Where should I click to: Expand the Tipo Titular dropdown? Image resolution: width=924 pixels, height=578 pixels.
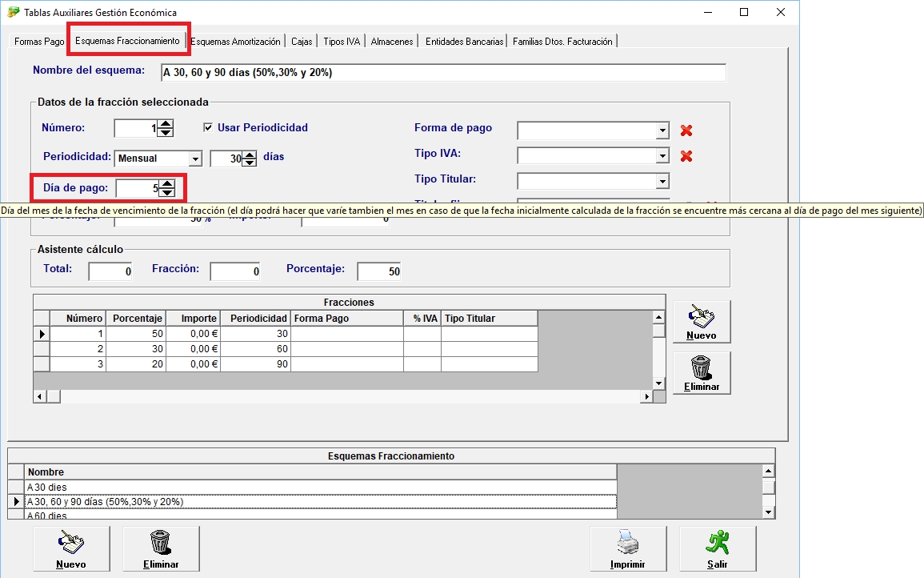coord(662,181)
